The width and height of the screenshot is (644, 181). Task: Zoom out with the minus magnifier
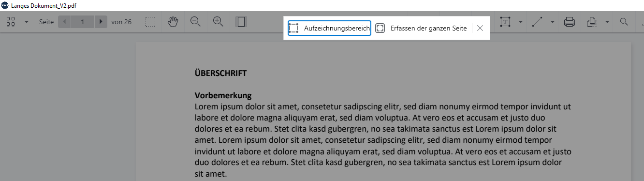[x=195, y=22]
